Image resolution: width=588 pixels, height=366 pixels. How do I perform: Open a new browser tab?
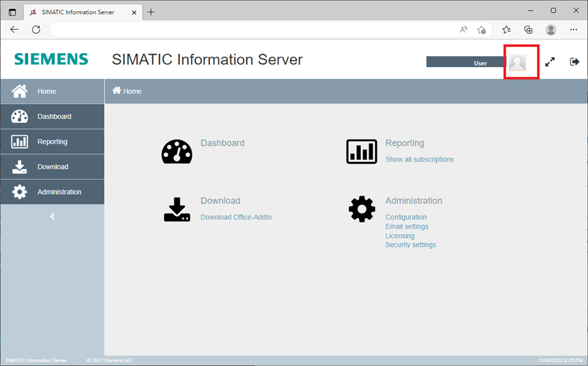coord(151,12)
